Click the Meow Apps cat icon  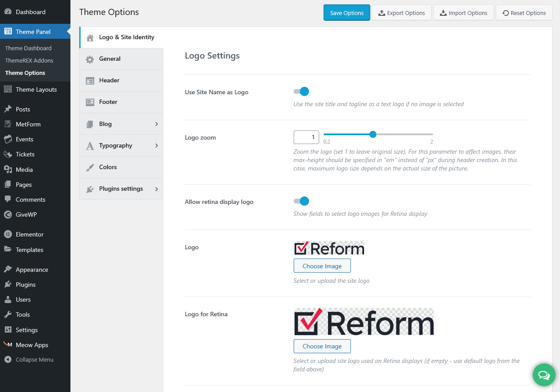click(8, 345)
